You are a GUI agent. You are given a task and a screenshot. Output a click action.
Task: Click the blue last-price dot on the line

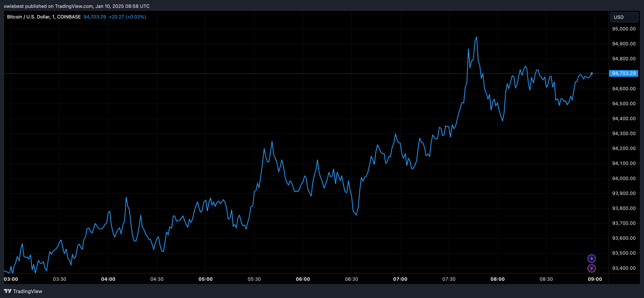(x=591, y=73)
